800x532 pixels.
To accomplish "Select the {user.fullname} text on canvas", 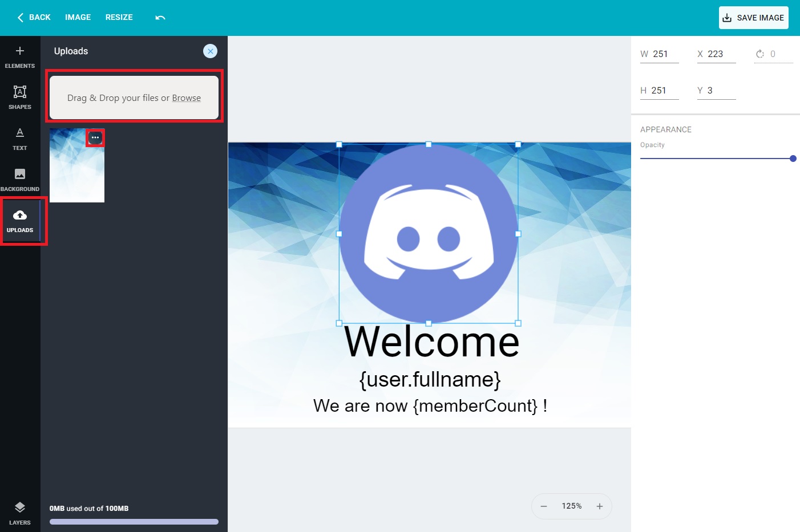I will 430,380.
